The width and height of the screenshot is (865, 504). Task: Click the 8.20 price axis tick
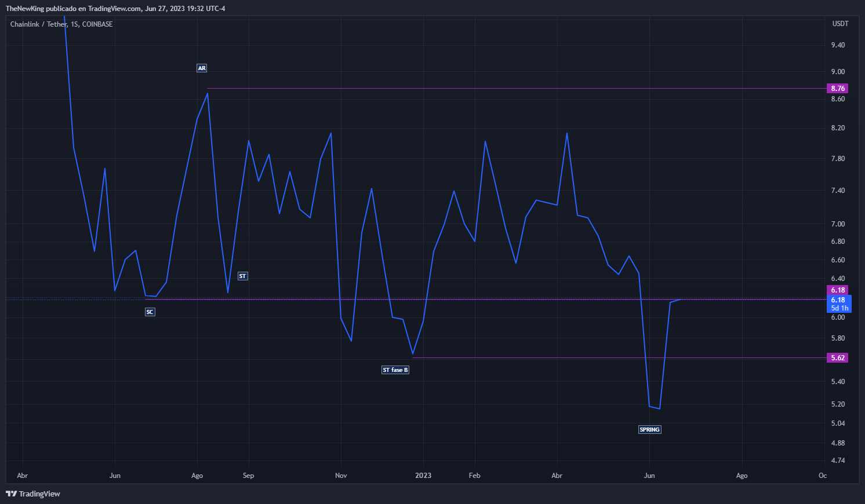[x=838, y=128]
